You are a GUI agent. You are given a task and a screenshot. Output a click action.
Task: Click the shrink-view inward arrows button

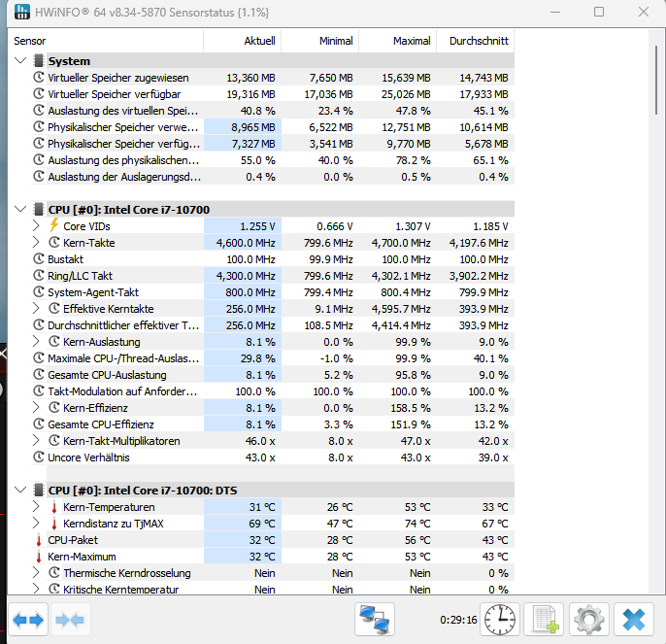70,620
